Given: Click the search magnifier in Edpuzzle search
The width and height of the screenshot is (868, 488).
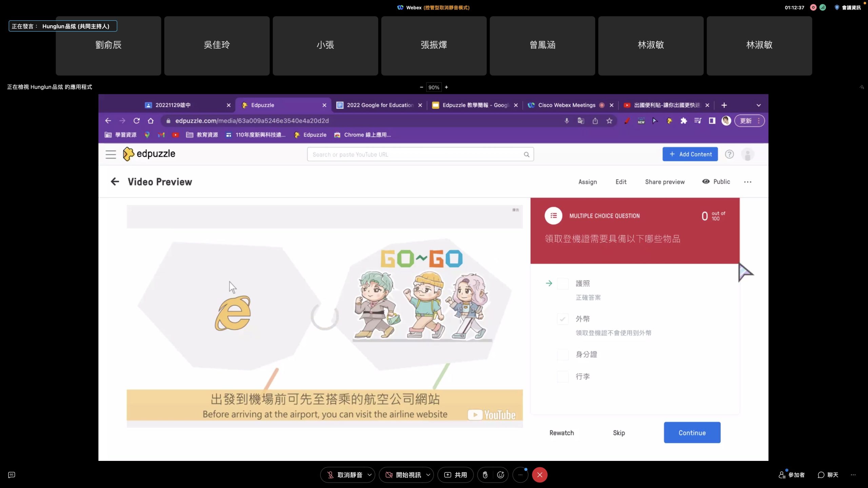Looking at the screenshot, I should 526,155.
